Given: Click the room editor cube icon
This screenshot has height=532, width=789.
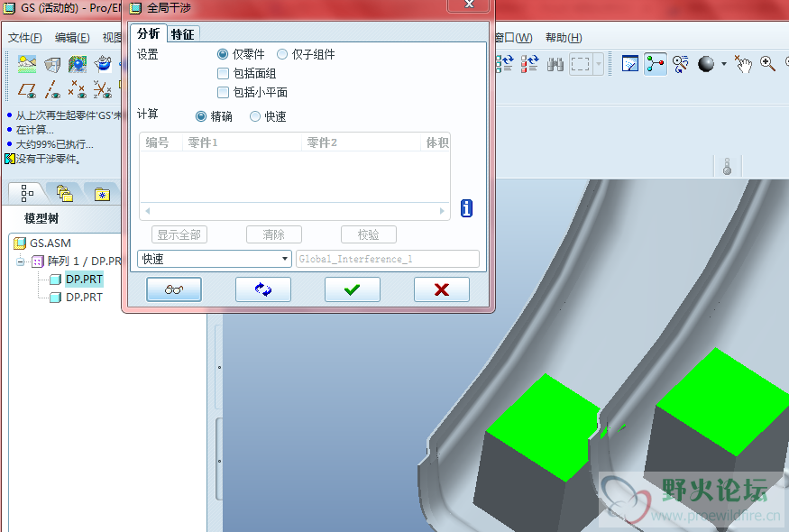Looking at the screenshot, I should [52, 64].
